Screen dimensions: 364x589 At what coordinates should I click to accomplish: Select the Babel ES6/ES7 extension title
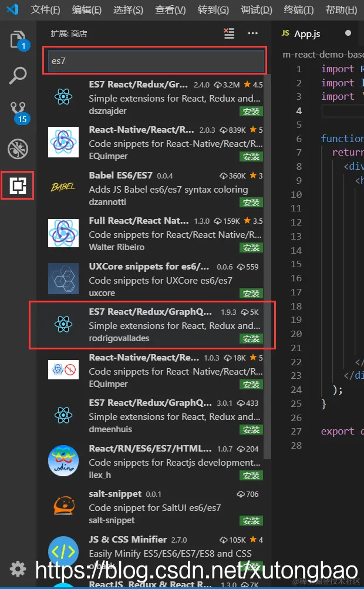(x=120, y=176)
